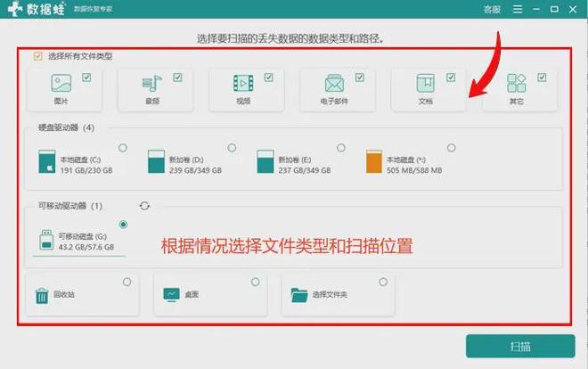
Task: Uncheck the 音频 file type checkbox
Action: coord(178,78)
